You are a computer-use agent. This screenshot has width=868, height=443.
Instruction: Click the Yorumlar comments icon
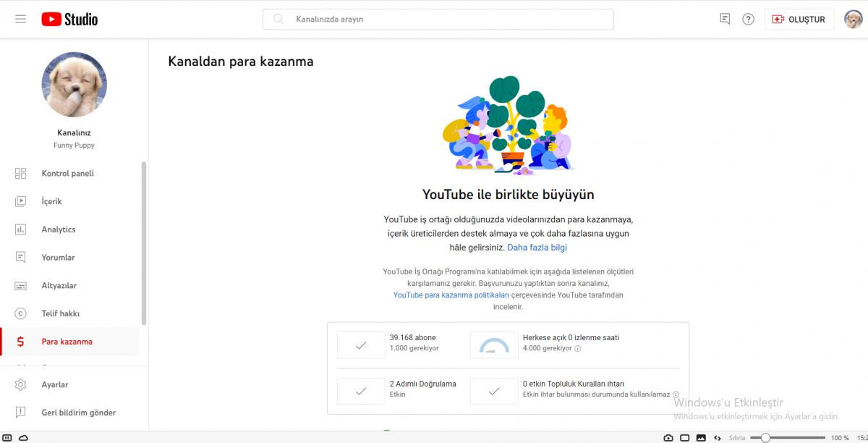[20, 258]
